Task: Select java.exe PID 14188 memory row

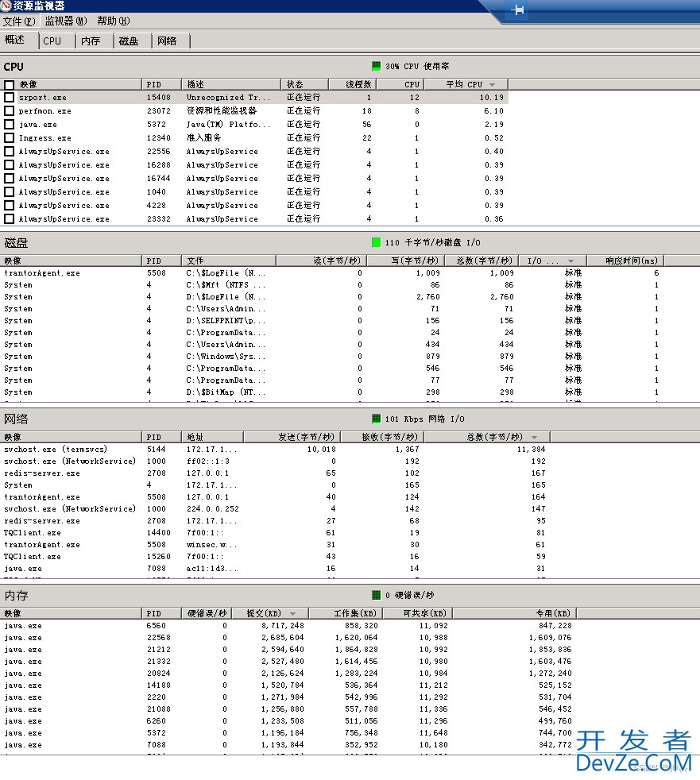Action: point(288,685)
